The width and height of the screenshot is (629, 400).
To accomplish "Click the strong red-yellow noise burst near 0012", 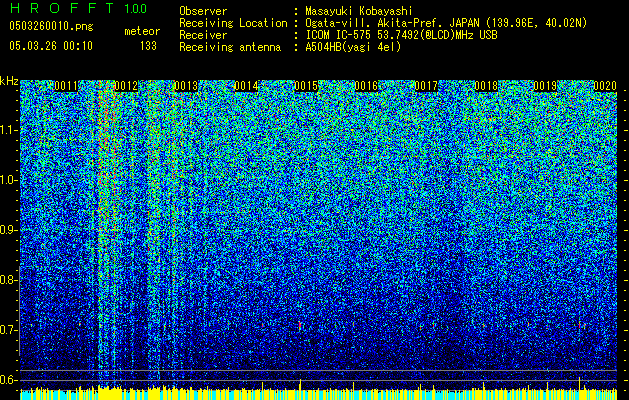I will pos(106,233).
